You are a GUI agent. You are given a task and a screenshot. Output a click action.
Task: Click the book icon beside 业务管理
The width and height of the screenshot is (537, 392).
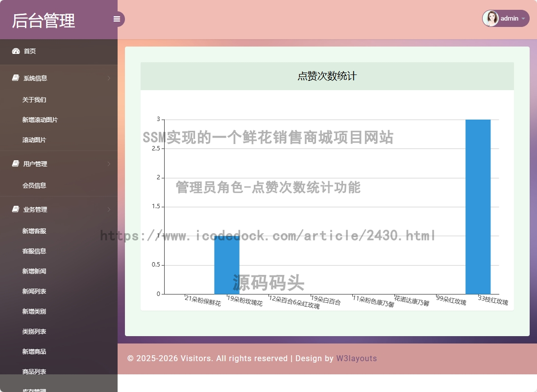(x=16, y=209)
